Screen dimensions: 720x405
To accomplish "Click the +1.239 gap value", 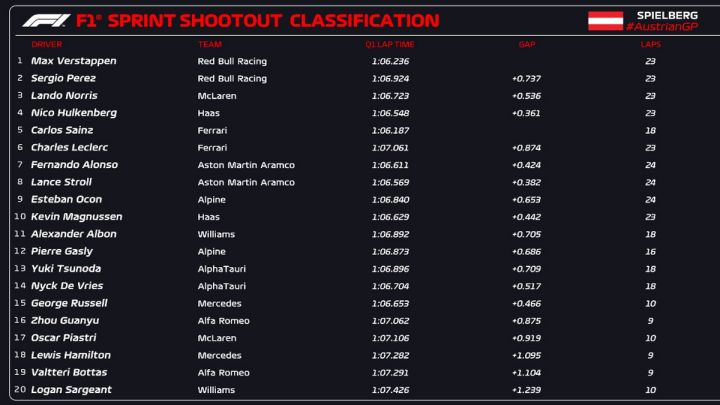I will [x=526, y=389].
